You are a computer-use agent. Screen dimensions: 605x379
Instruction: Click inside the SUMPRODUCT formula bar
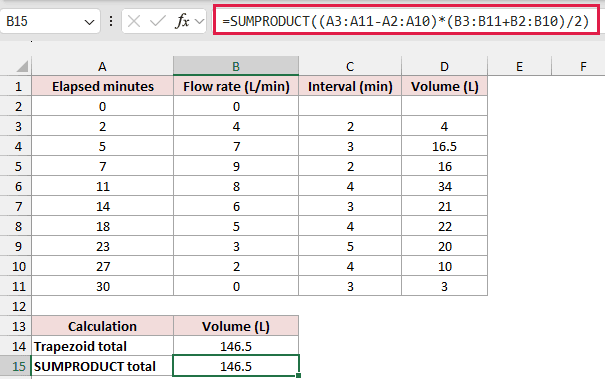pyautogui.click(x=406, y=21)
